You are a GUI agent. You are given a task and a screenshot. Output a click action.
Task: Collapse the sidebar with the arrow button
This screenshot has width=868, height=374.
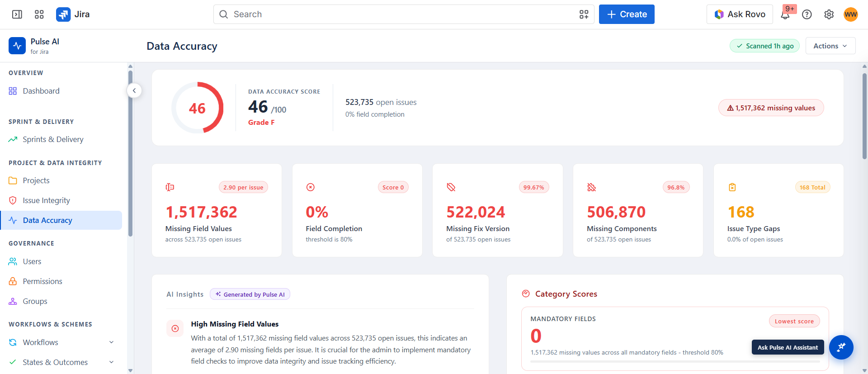click(134, 90)
